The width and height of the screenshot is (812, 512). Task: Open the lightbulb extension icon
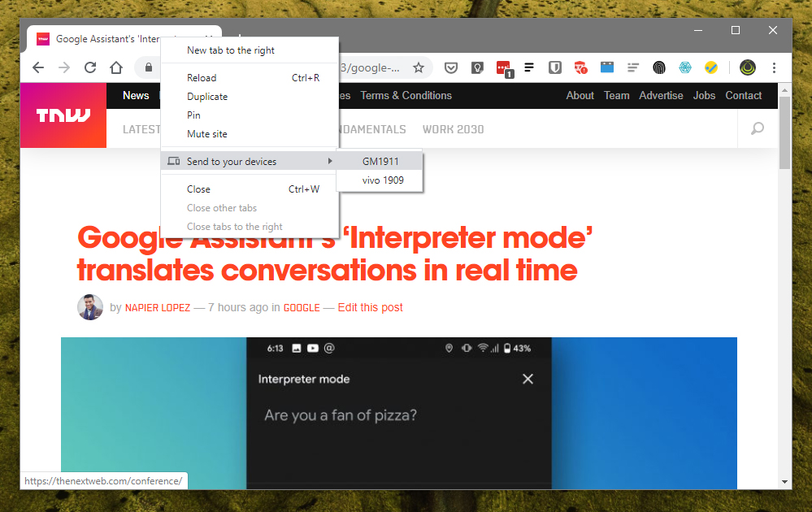click(x=477, y=67)
